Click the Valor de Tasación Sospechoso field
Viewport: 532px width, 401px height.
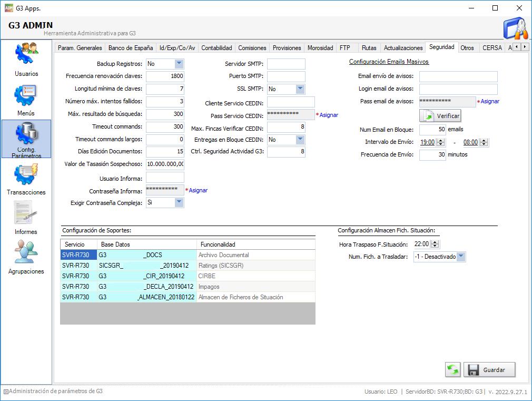tap(165, 164)
